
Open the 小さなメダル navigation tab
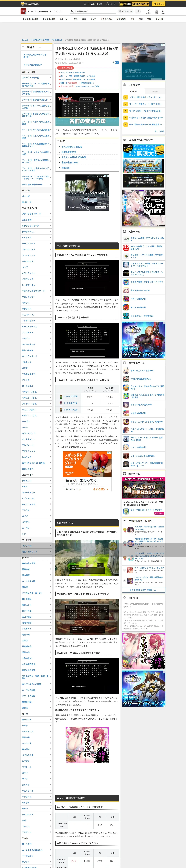click(x=106, y=19)
